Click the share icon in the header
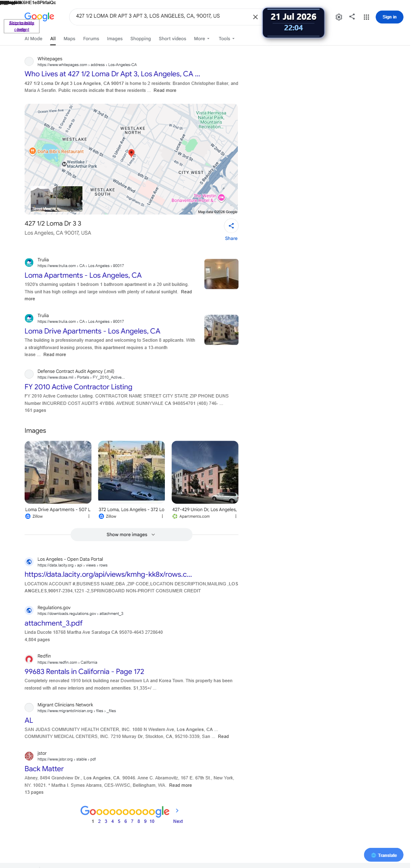Viewport: 415px width, 868px height. [352, 16]
